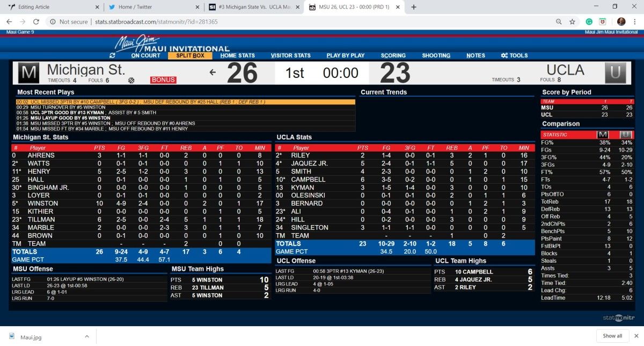Switch to the #3 Michigan State Vs. UCLA tab
644x346 pixels.
point(253,7)
